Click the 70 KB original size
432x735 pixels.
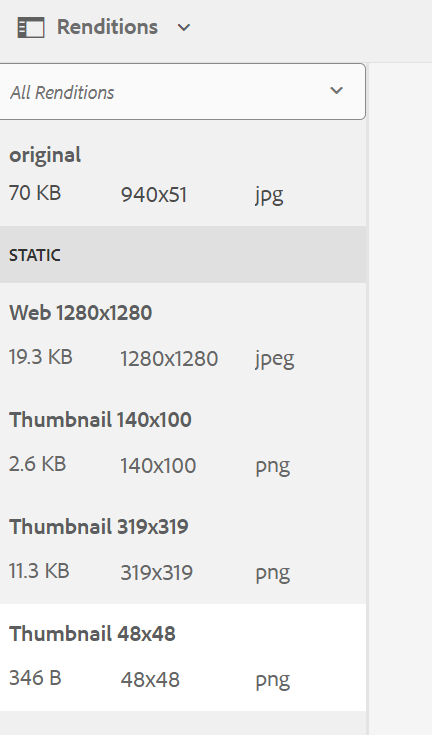pos(35,193)
